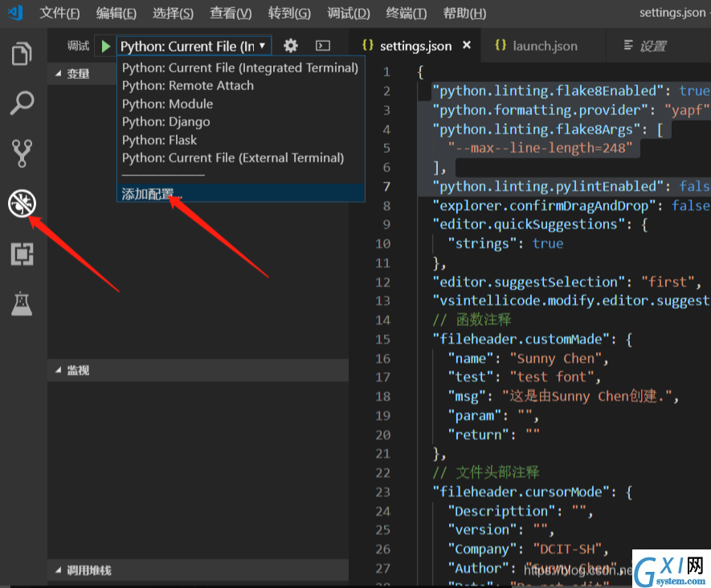Open the Explorer view in activity bar

[22, 54]
